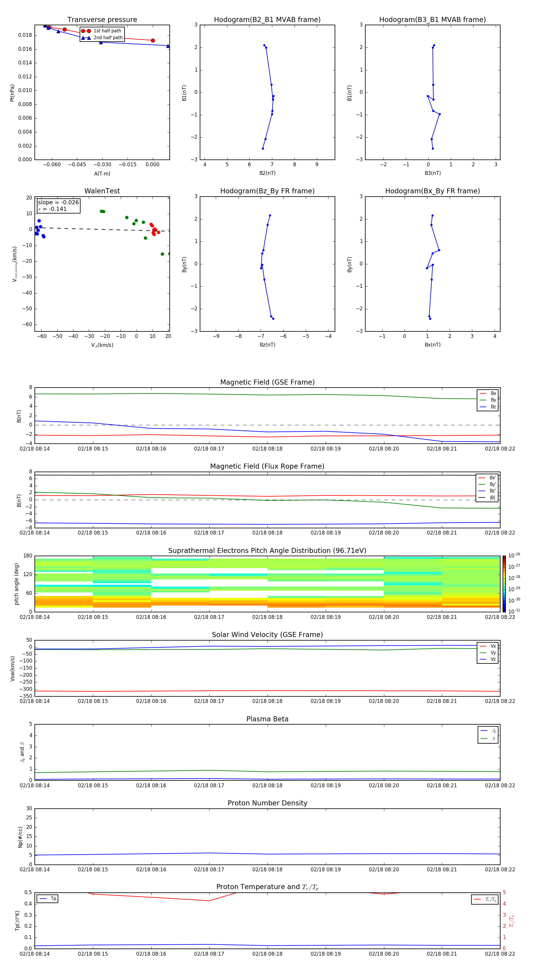Click the 'slope = -0.026' annotation
The width and height of the screenshot is (535, 980).
(x=58, y=203)
